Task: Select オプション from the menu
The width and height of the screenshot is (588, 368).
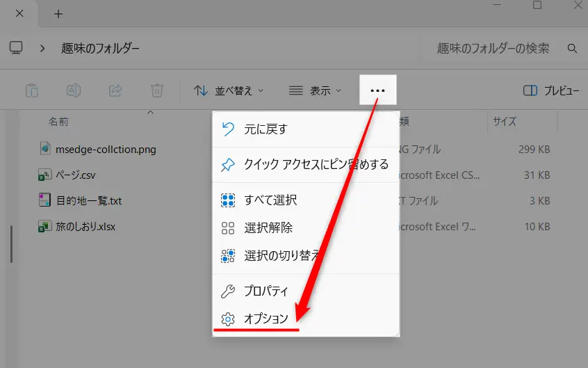Action: [266, 319]
